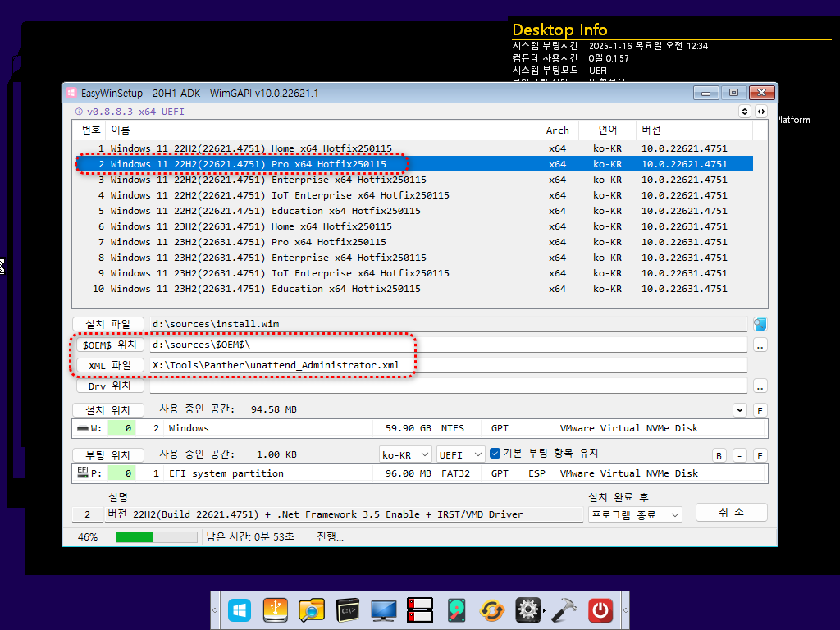Open the gear settings icon in dock
The height and width of the screenshot is (630, 840).
click(528, 610)
